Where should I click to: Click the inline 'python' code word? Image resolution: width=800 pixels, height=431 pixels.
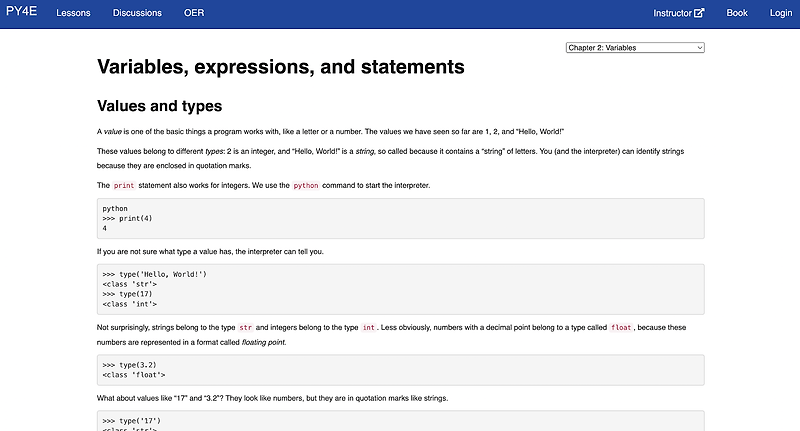306,186
